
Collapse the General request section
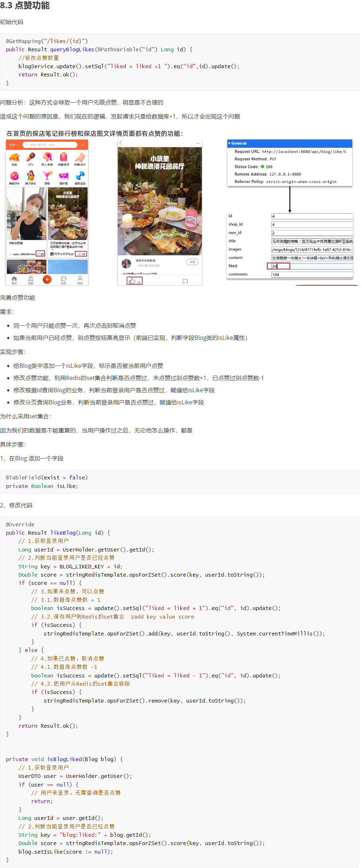coord(229,144)
